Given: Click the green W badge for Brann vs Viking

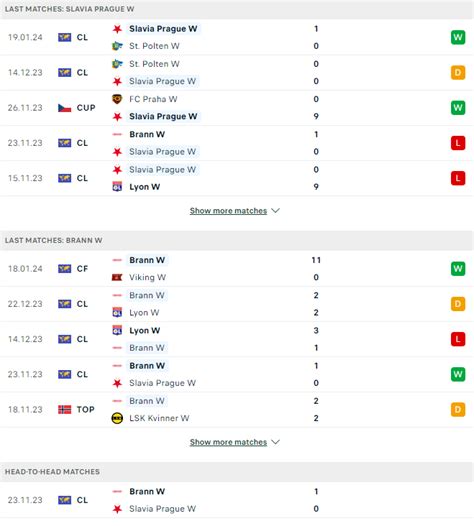Looking at the screenshot, I should click(458, 269).
